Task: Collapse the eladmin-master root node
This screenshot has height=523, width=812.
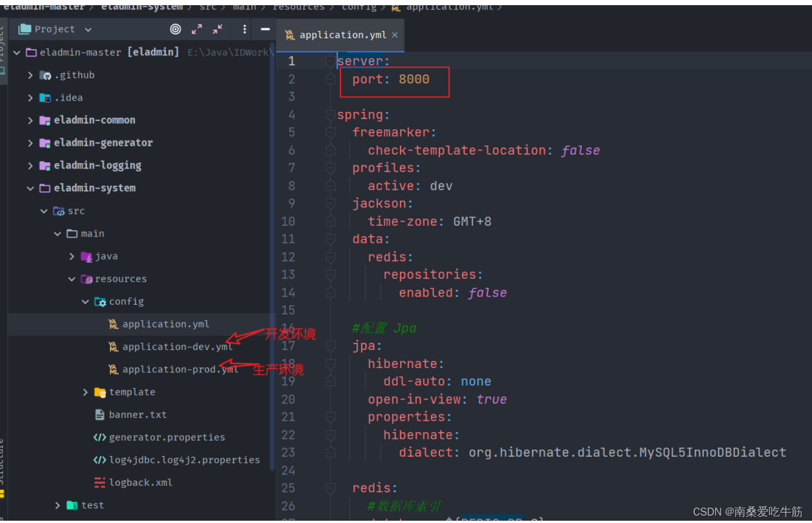Action: coord(17,53)
